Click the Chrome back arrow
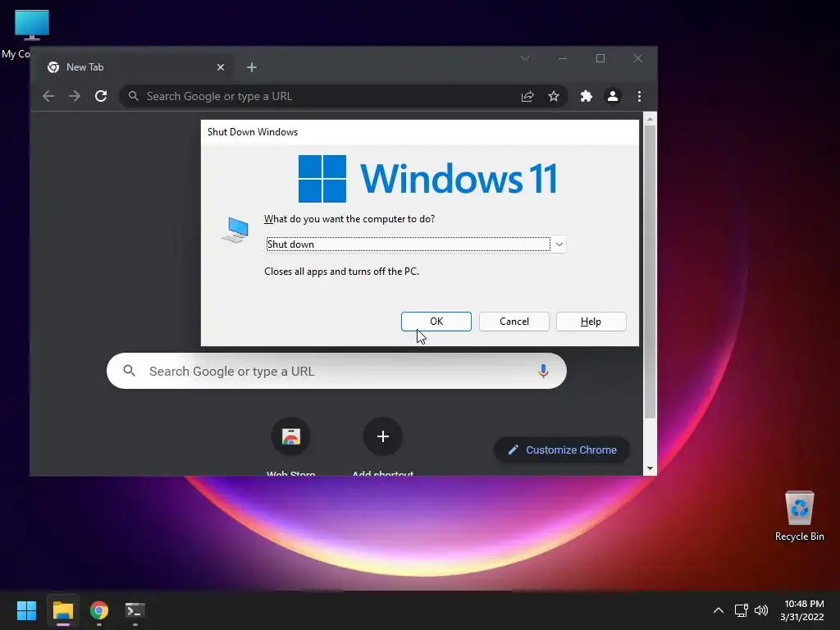 point(48,96)
